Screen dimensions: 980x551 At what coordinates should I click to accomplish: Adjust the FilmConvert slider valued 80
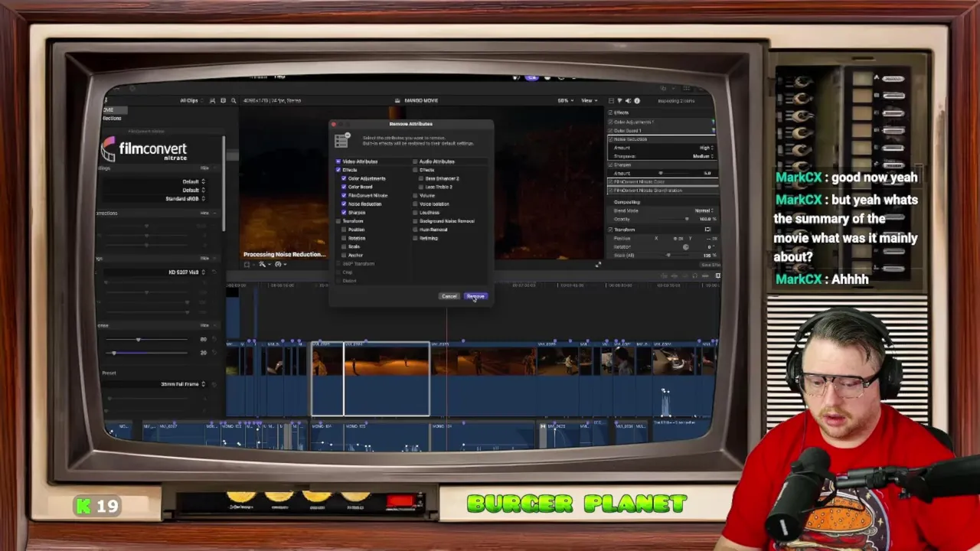139,339
